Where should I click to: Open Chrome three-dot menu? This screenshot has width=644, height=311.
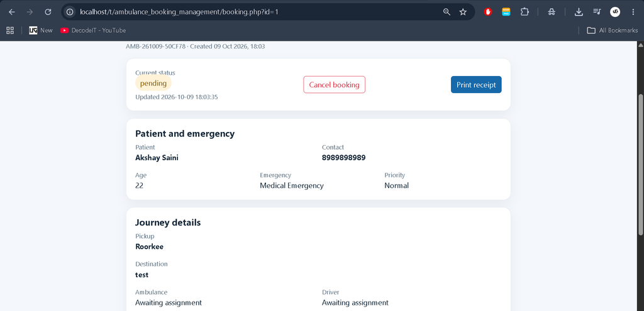point(633,12)
